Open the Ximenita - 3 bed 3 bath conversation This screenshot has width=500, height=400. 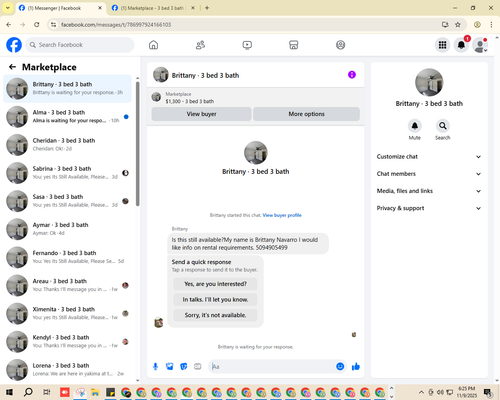67,313
